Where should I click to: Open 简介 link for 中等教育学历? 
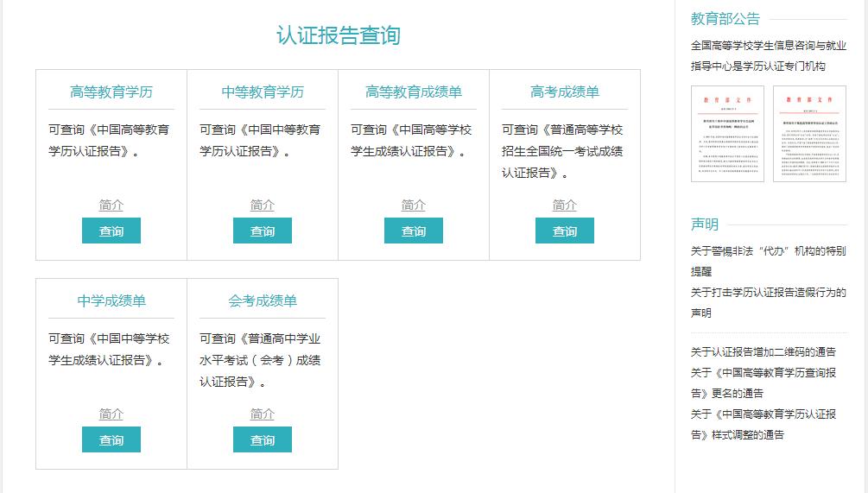263,205
